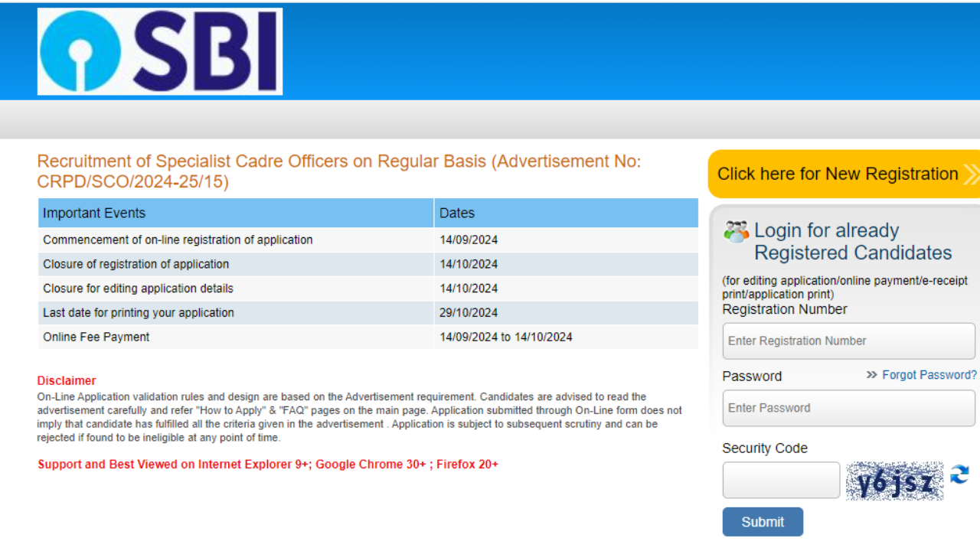
Task: Refresh the security code captcha image
Action: tap(959, 479)
